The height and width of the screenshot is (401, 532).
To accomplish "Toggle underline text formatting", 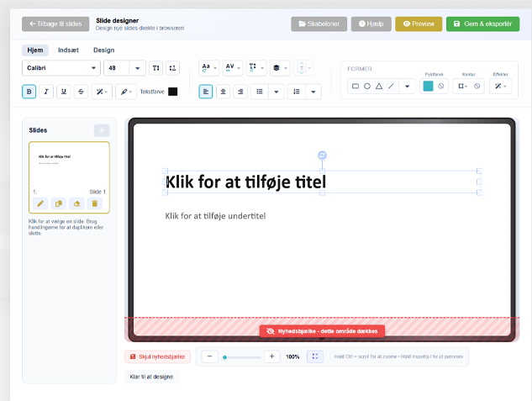I will pos(63,92).
